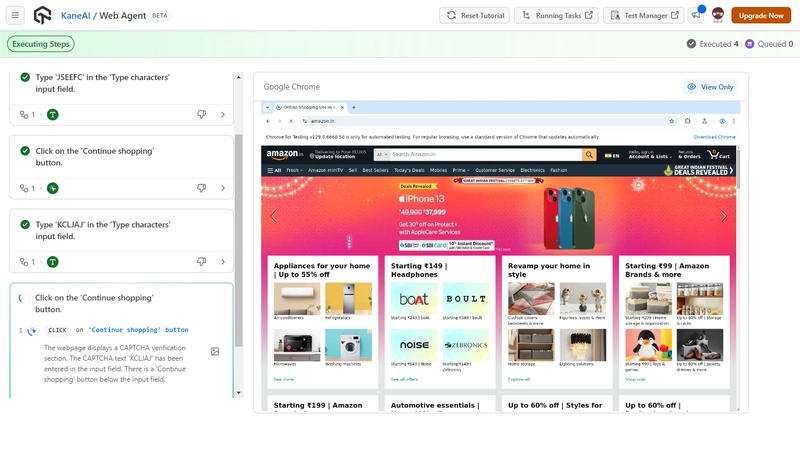Expand the 'KCLJAJ' step details chevron
Viewport: 800px width, 449px height.
(x=223, y=262)
